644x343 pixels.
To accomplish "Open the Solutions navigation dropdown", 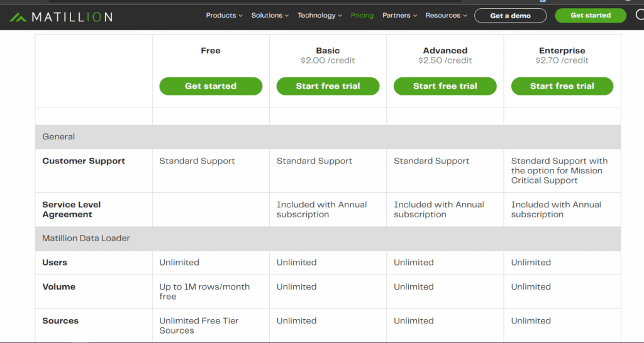I will click(x=270, y=16).
